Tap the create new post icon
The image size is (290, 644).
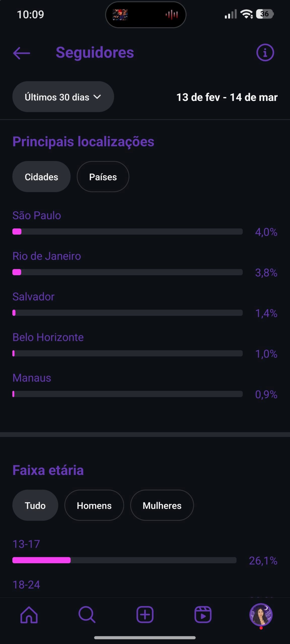coord(145,615)
